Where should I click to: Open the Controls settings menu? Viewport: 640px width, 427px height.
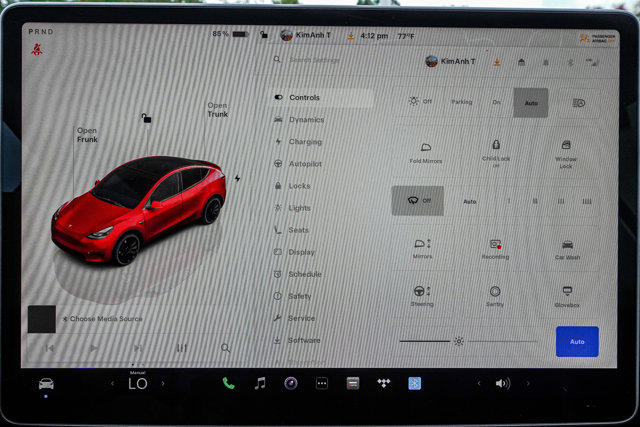click(321, 98)
